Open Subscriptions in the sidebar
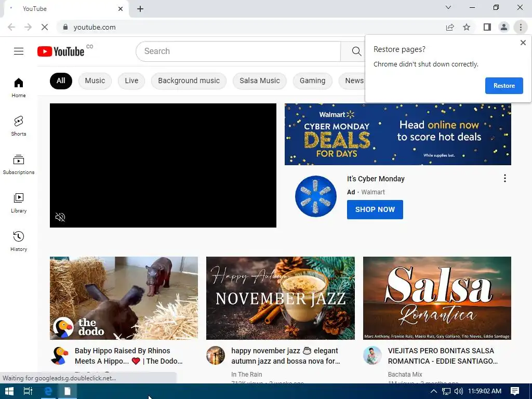The image size is (532, 399). click(19, 164)
